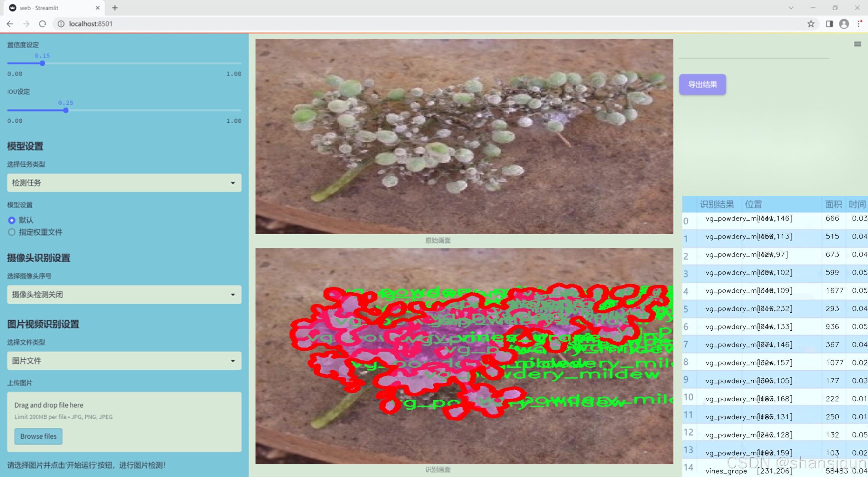Expand the 检测任务 task type dropdown
868x477 pixels.
pyautogui.click(x=124, y=183)
